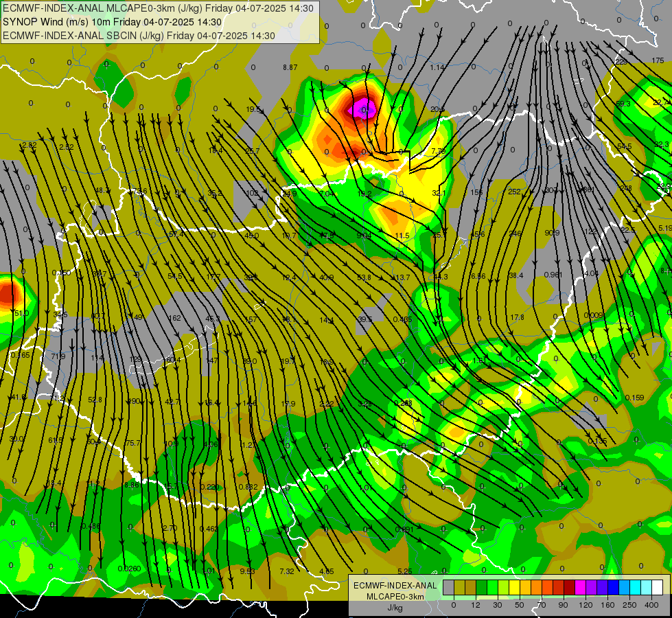
Task: Click the map value '9.53'
Action: [x=247, y=571]
